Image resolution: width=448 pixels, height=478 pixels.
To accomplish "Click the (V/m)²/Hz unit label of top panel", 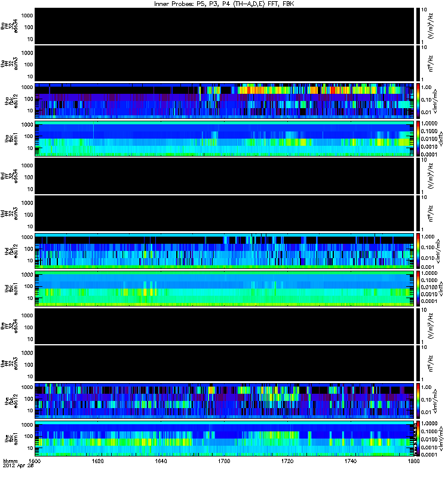I will click(x=430, y=26).
